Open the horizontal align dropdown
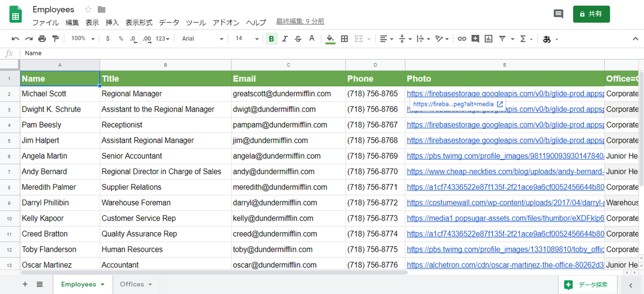 (386, 39)
